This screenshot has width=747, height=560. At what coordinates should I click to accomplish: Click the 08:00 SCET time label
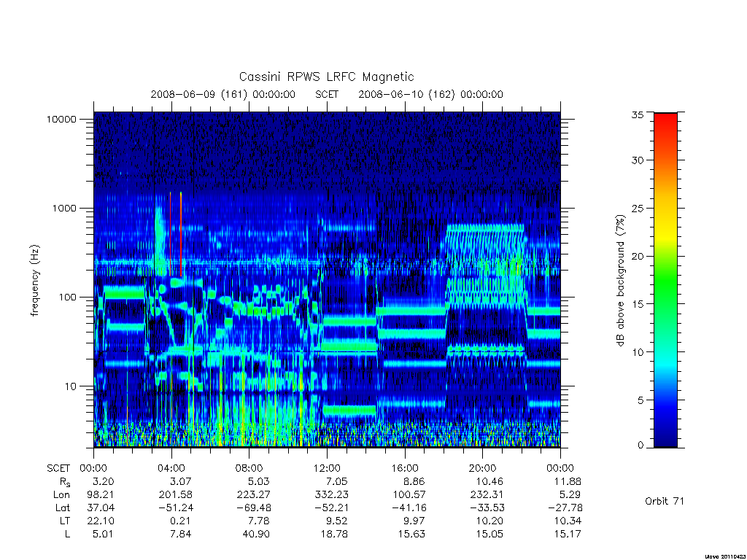coord(249,468)
